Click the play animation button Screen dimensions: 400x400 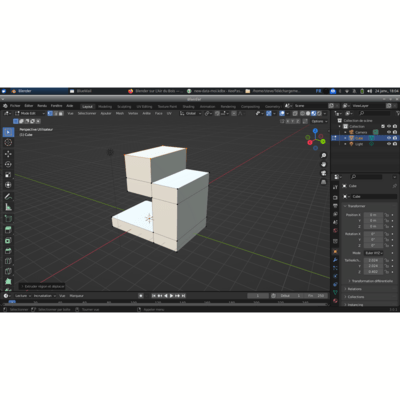pos(171,296)
